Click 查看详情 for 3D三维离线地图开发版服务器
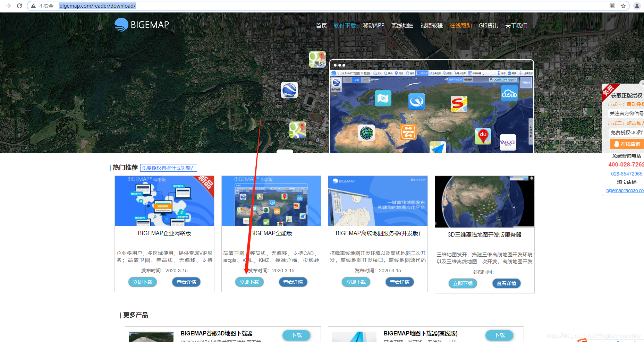This screenshot has height=342, width=644. [x=507, y=283]
